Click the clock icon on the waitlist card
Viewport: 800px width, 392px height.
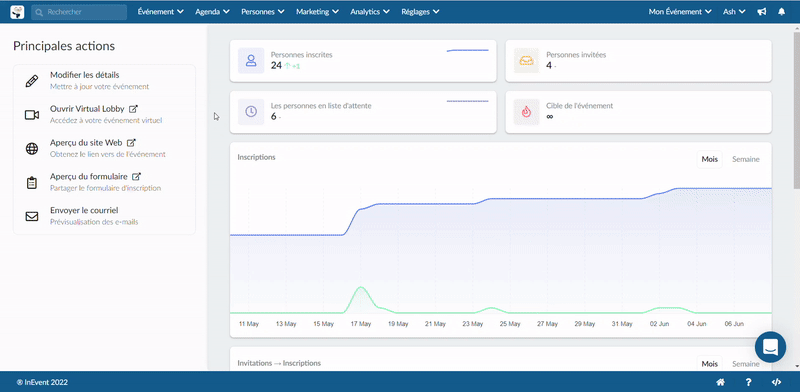tap(251, 112)
